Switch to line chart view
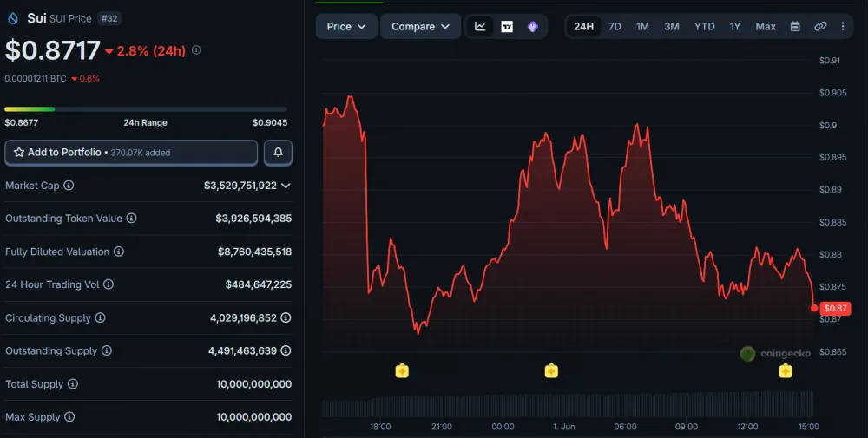868x438 pixels. pos(480,27)
